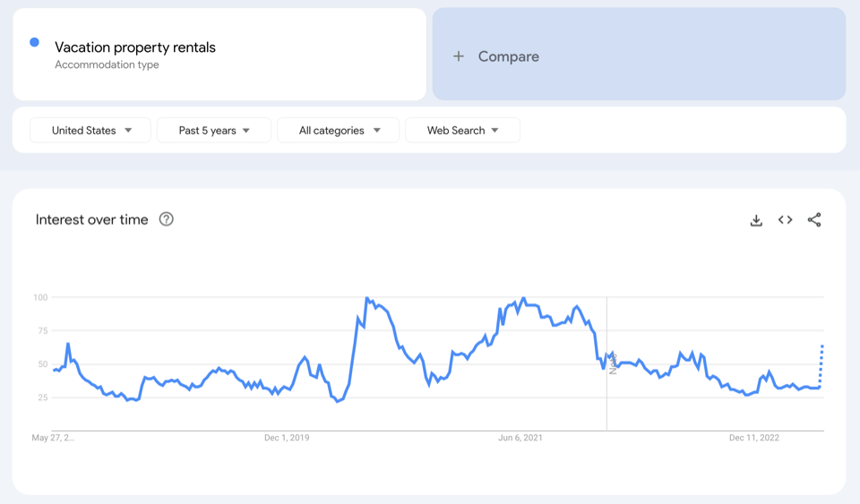Screen dimensions: 860x504
Task: Click the Interest over time heading
Action: pyautogui.click(x=91, y=219)
